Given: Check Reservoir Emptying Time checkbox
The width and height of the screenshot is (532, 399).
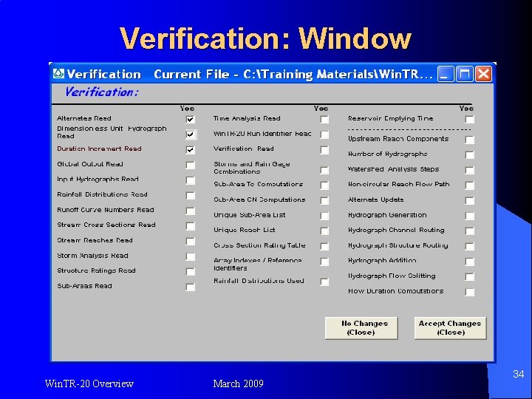Looking at the screenshot, I should point(470,119).
